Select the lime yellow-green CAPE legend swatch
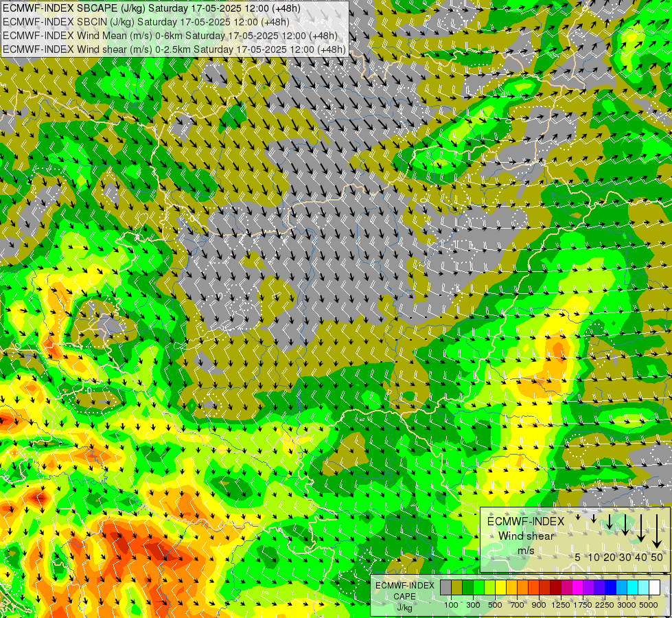672x618 pixels. click(490, 587)
